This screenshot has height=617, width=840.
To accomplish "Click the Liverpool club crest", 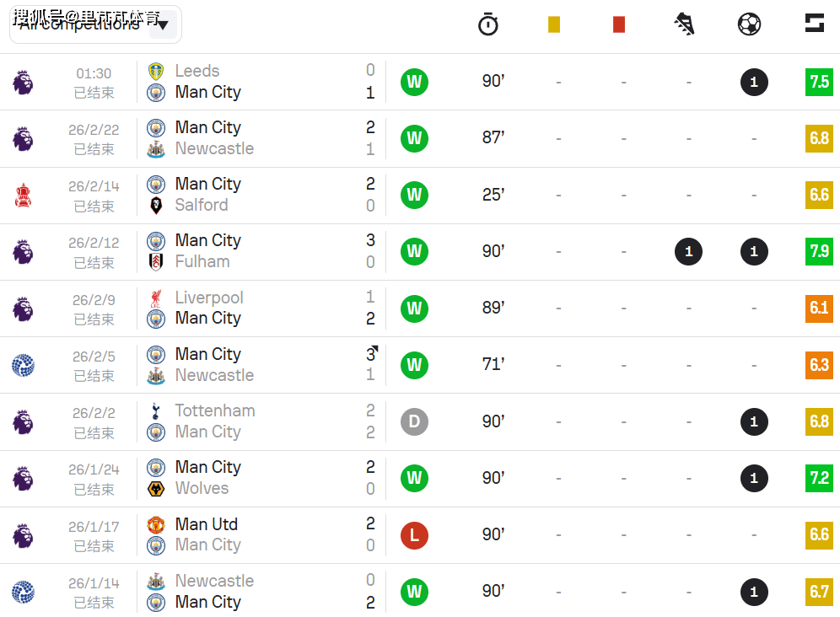I will tap(155, 298).
